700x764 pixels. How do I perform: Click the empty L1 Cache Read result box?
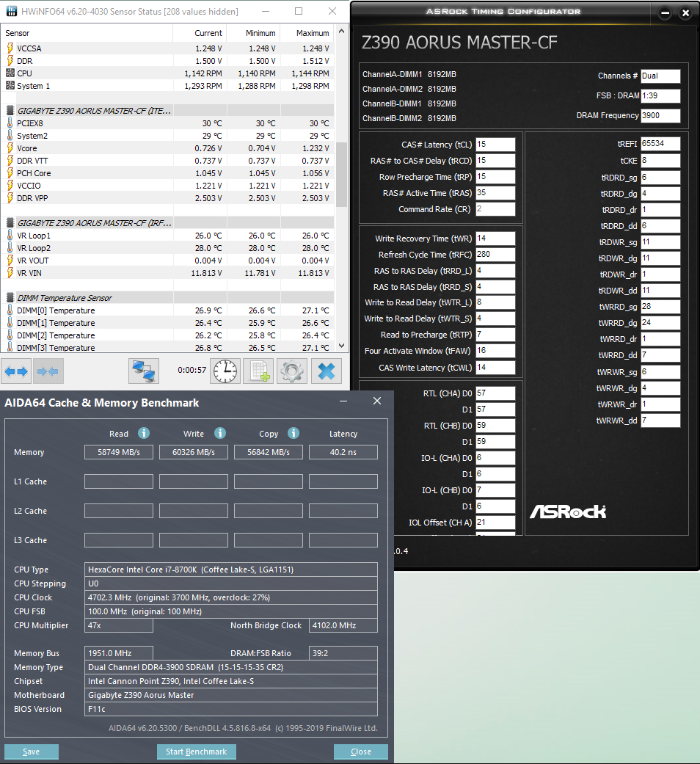(x=118, y=481)
